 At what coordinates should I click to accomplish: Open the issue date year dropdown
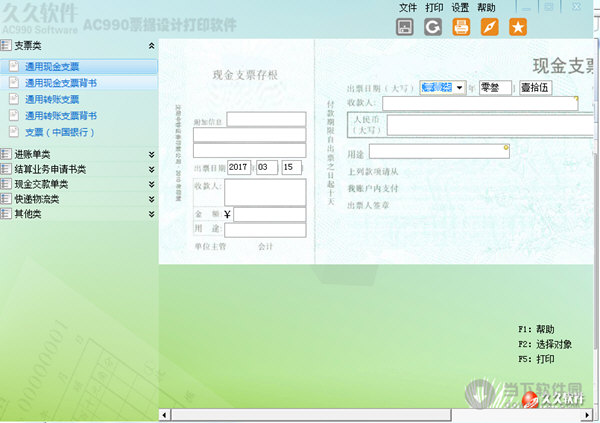pos(459,87)
